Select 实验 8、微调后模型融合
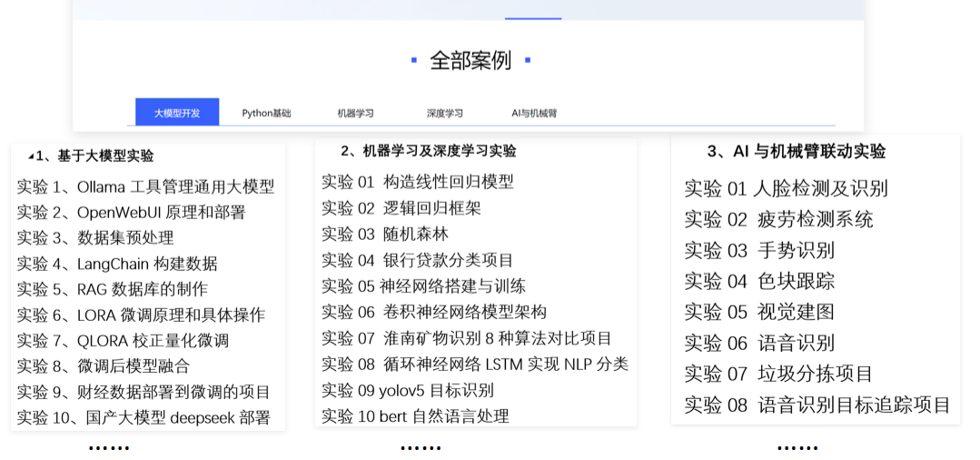 pos(104,366)
